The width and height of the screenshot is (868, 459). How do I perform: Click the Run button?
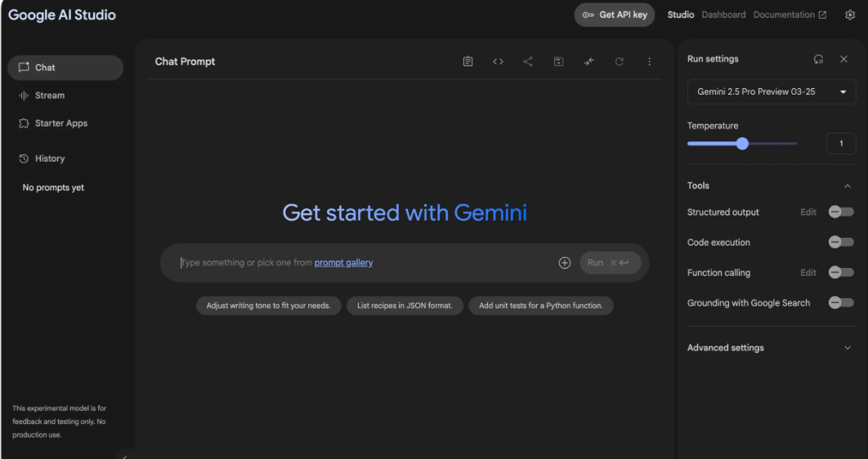(x=610, y=263)
